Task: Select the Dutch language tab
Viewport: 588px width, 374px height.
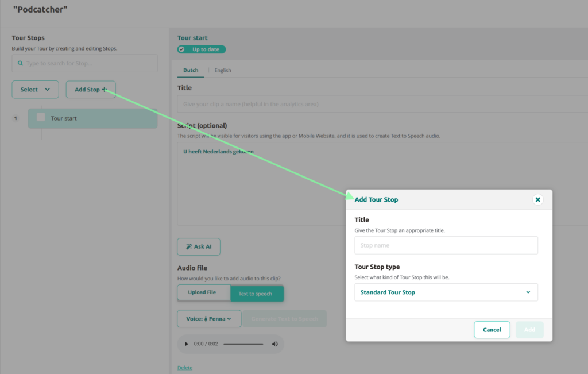Action: tap(191, 71)
